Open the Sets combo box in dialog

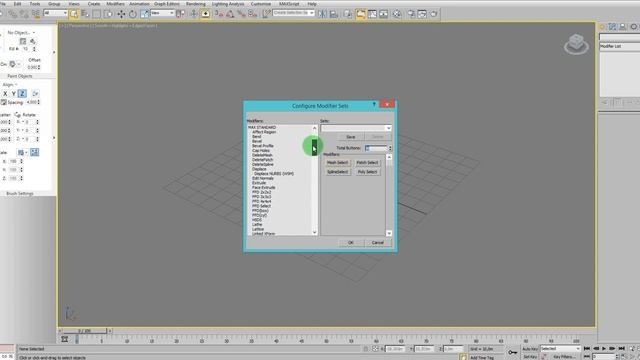pos(356,128)
